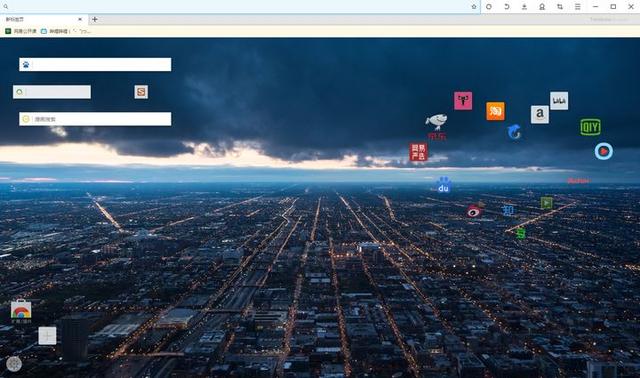Close the current browser tab
The height and width of the screenshot is (378, 640).
point(80,19)
